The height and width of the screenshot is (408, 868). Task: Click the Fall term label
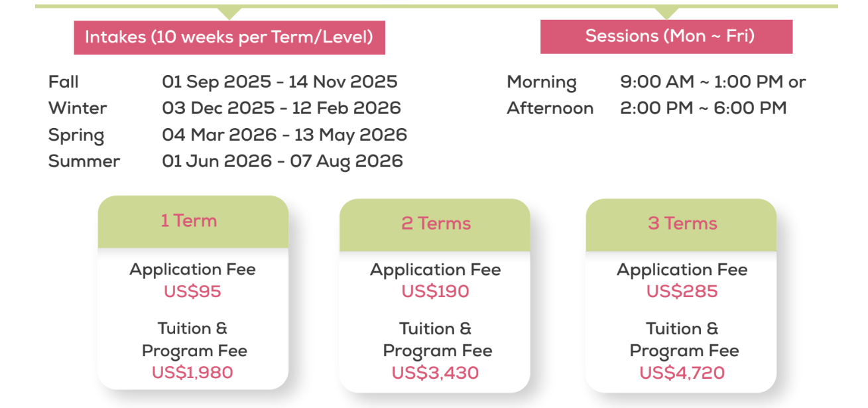tap(64, 82)
